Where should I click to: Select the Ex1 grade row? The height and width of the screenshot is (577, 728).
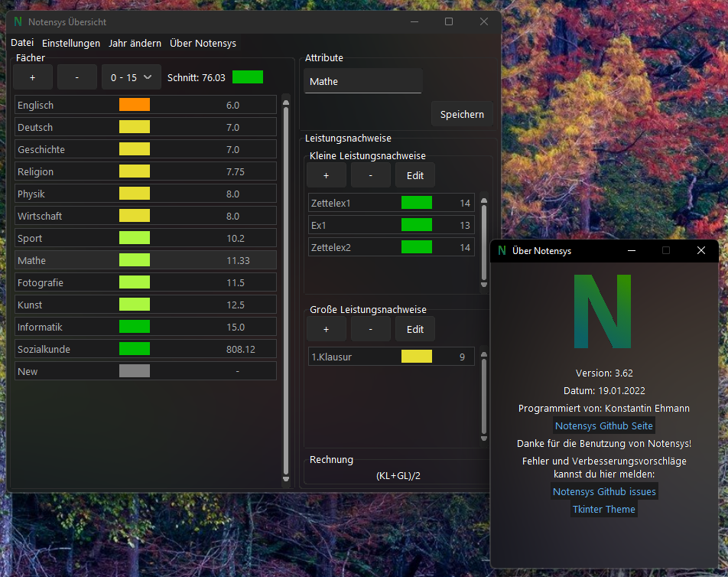click(x=392, y=225)
